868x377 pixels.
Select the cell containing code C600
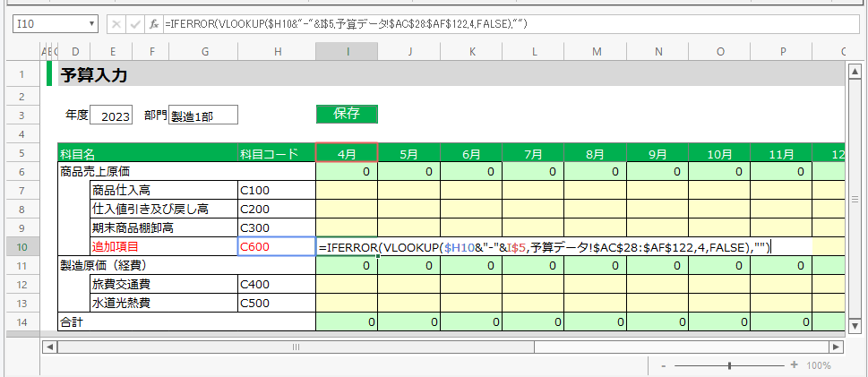coord(276,246)
